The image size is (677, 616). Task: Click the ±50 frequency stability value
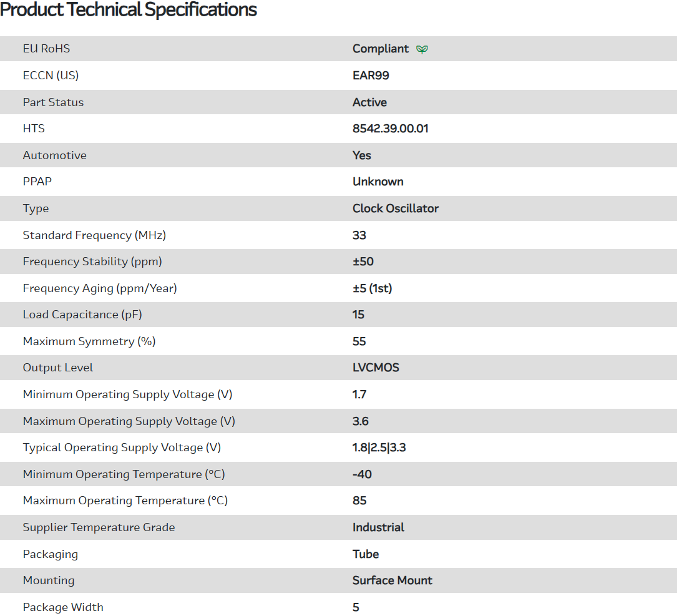[363, 262]
